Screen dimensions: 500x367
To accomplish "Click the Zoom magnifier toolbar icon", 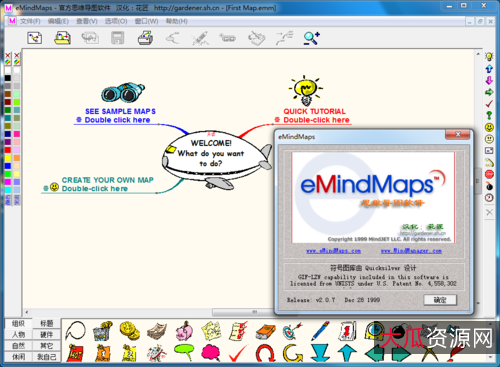I will click(311, 38).
